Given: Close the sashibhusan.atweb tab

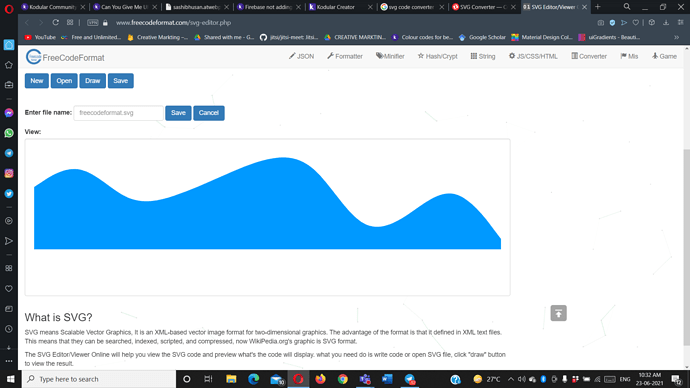Looking at the screenshot, I should pyautogui.click(x=226, y=7).
